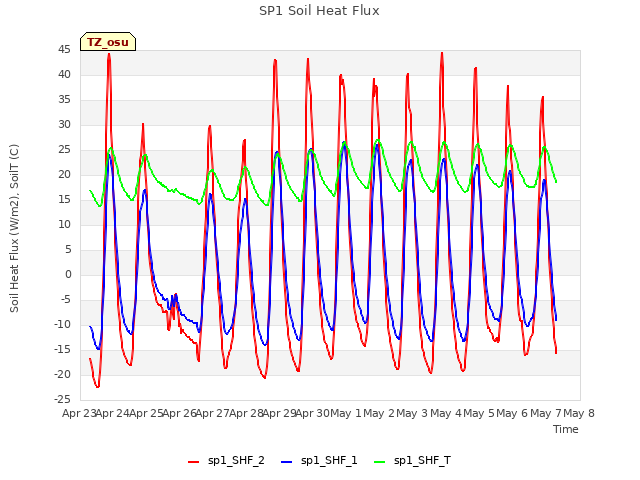Click the 10 y-axis tick label
The height and width of the screenshot is (480, 640).
[64, 224]
